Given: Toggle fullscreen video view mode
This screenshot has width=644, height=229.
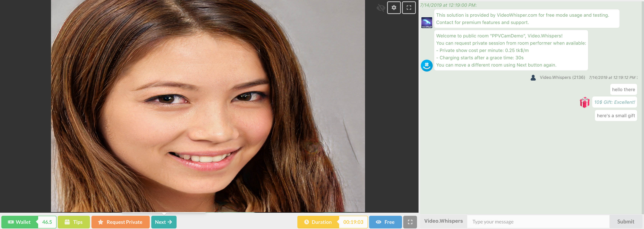Looking at the screenshot, I should (x=409, y=7).
